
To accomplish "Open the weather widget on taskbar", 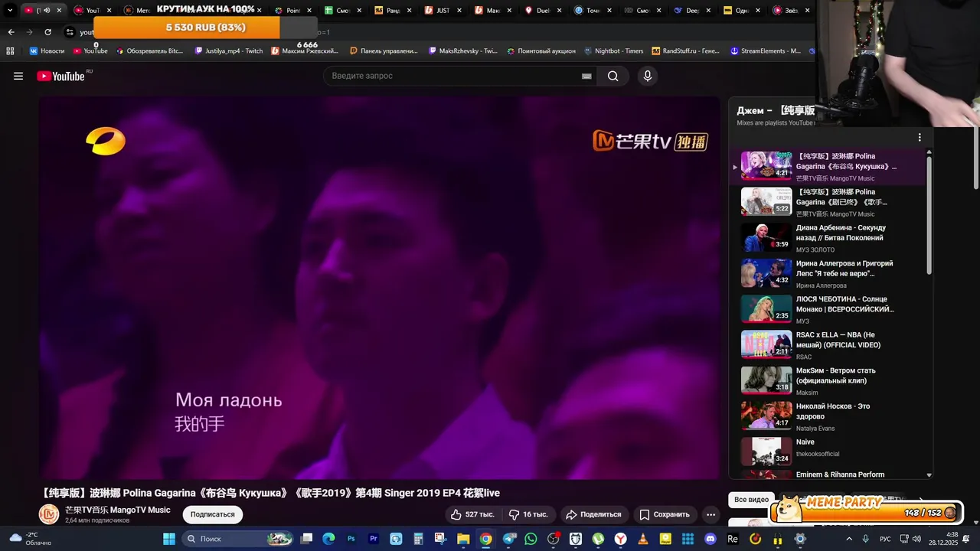I will point(31,539).
